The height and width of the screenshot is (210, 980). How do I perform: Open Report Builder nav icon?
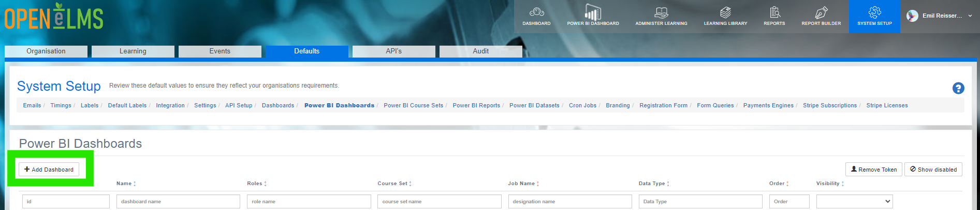pos(821,17)
